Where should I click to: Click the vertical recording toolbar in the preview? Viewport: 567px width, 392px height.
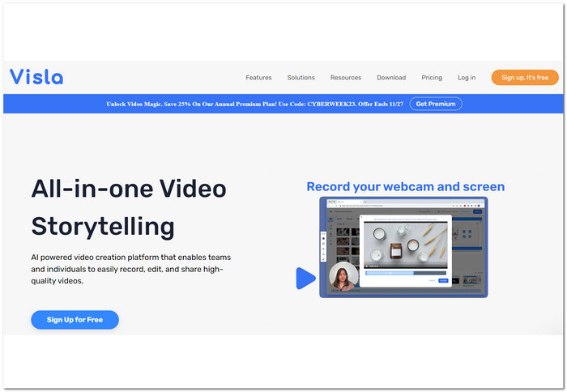(x=324, y=247)
